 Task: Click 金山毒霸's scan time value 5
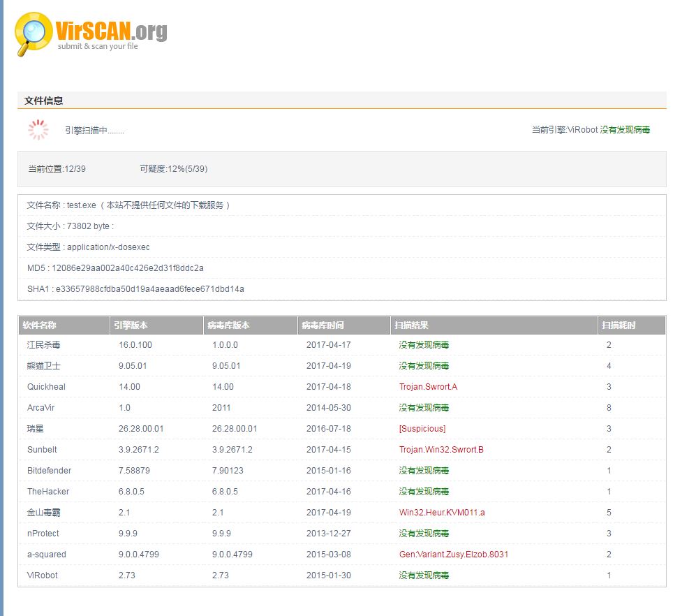coord(609,513)
